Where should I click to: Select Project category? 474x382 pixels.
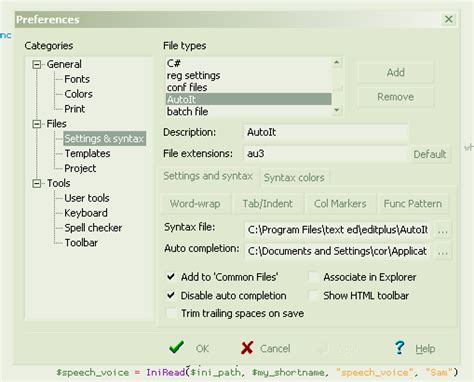(x=80, y=168)
